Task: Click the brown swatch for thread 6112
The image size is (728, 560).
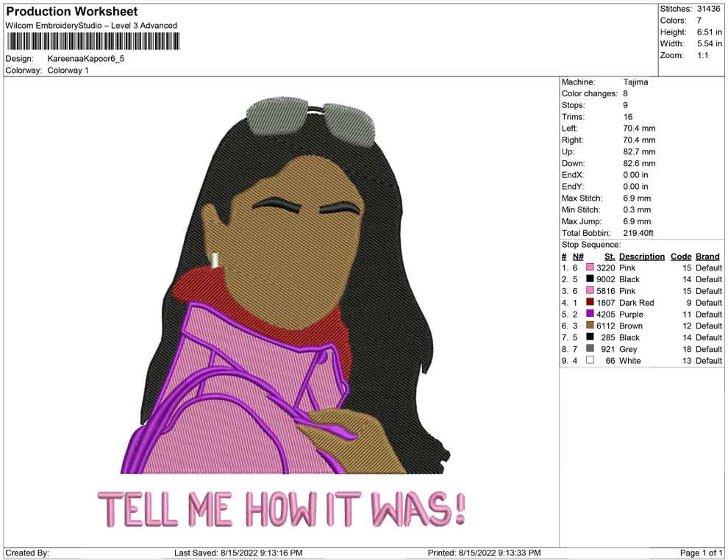Action: pyautogui.click(x=590, y=326)
